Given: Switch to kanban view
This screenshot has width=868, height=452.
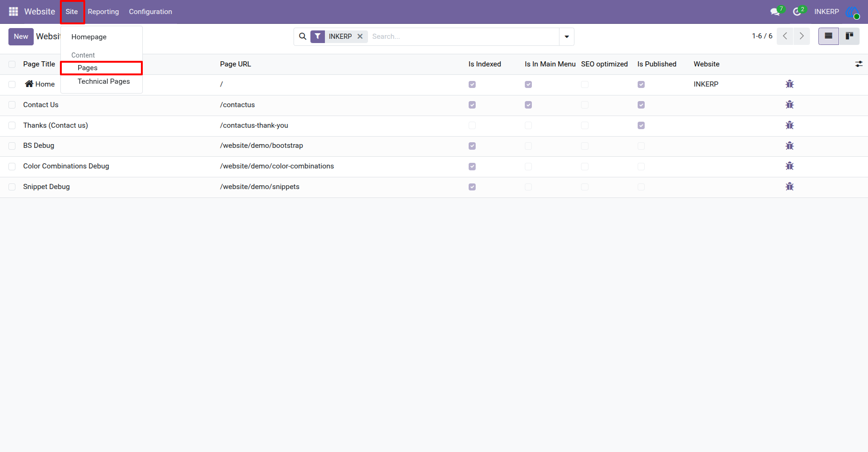Looking at the screenshot, I should (849, 36).
